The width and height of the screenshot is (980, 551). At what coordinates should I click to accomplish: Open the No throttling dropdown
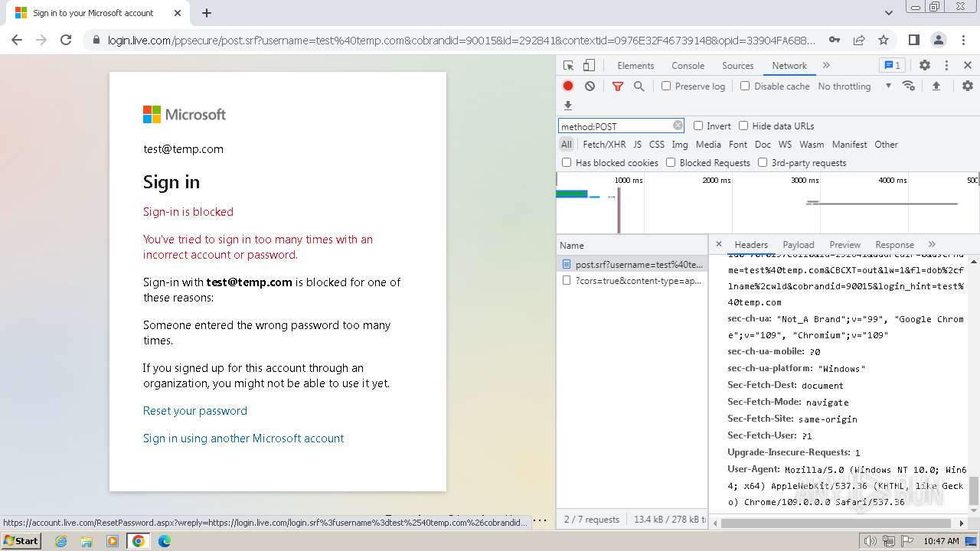coord(854,86)
